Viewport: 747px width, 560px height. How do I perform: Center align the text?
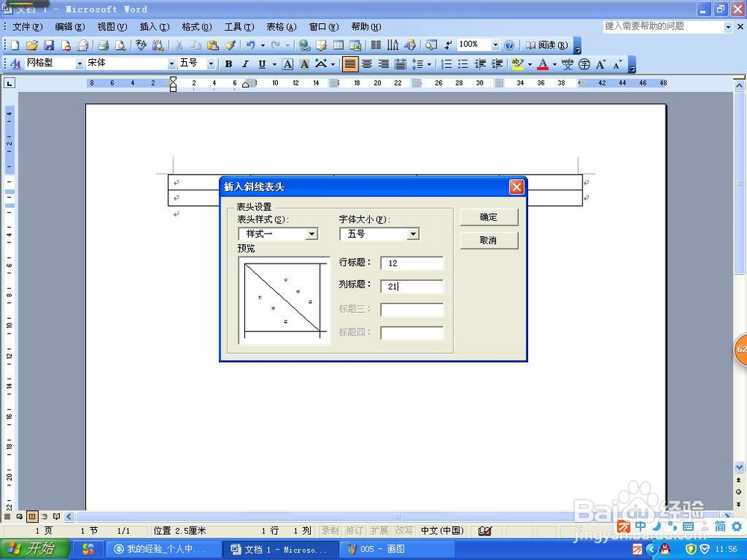367,63
